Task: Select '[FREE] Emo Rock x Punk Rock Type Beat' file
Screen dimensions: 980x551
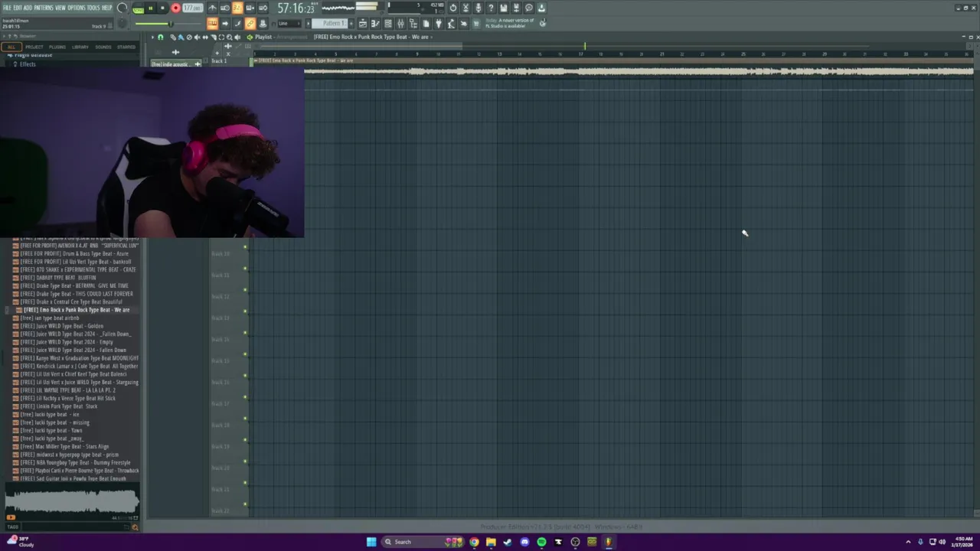Action: [76, 310]
